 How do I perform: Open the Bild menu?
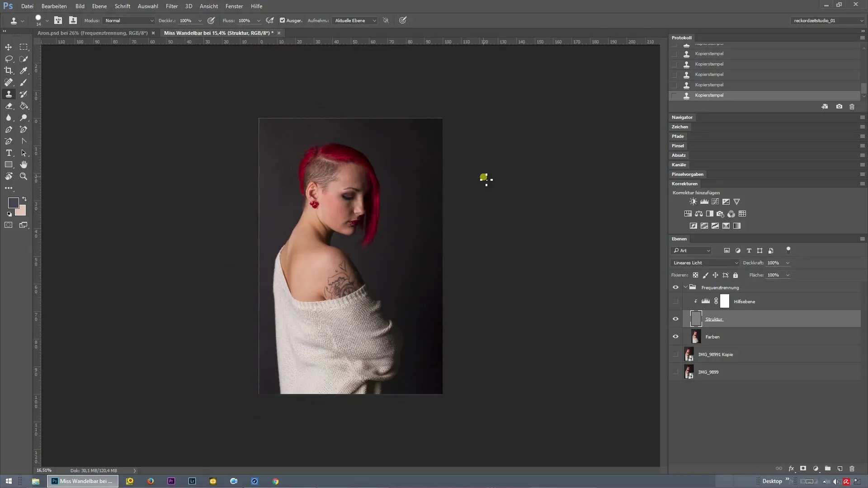[80, 6]
